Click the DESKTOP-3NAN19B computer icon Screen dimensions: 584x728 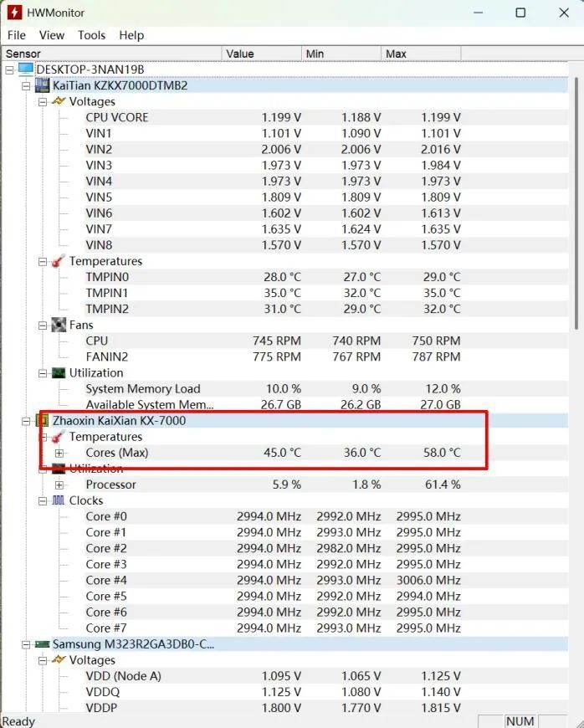26,69
